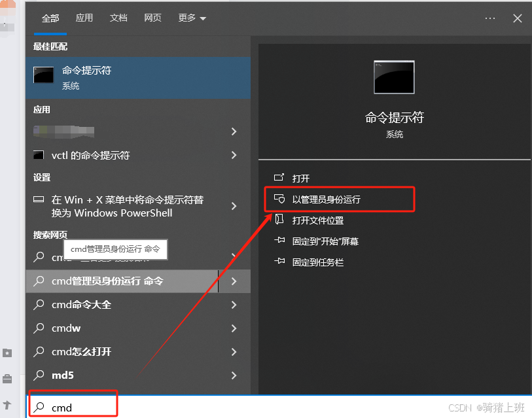
Task: Click 打开文件位置 option
Action: pyautogui.click(x=318, y=220)
